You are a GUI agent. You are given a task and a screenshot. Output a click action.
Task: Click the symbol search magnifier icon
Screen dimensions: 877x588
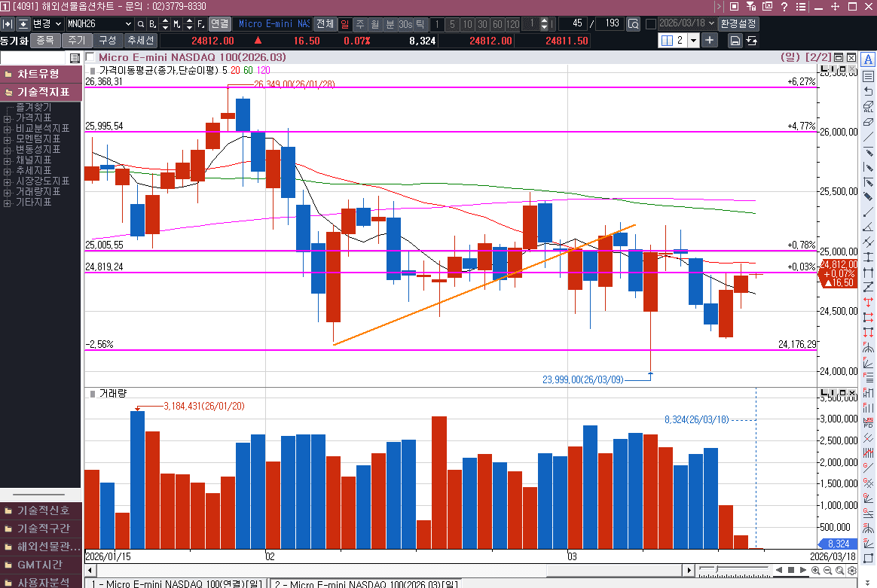click(x=140, y=23)
